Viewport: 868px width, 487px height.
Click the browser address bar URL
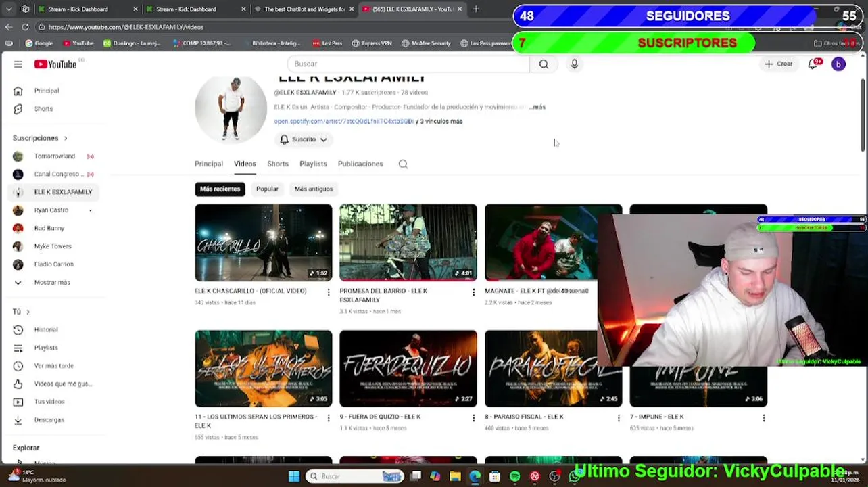pyautogui.click(x=126, y=27)
